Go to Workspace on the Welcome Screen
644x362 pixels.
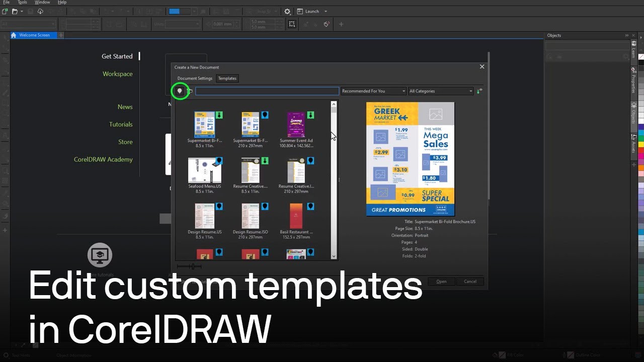click(118, 74)
